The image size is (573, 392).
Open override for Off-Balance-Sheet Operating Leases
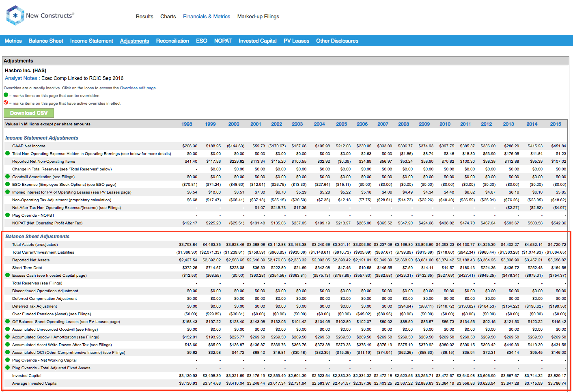(7, 321)
